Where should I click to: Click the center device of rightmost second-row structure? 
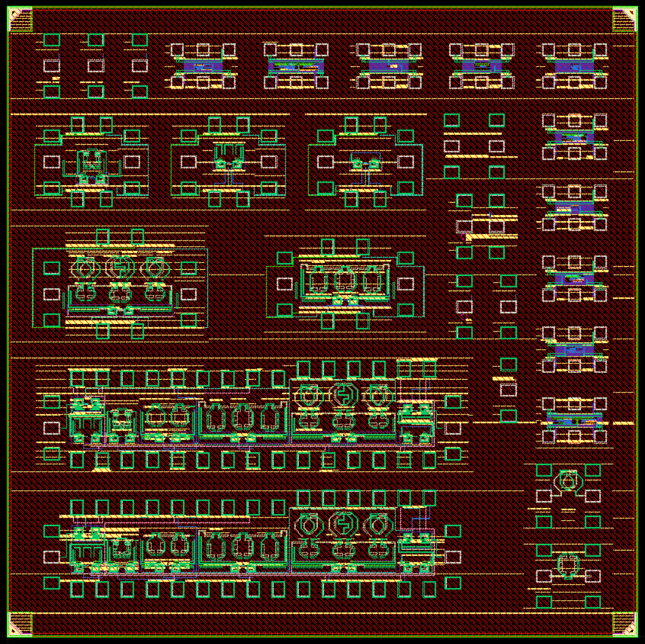(x=365, y=163)
